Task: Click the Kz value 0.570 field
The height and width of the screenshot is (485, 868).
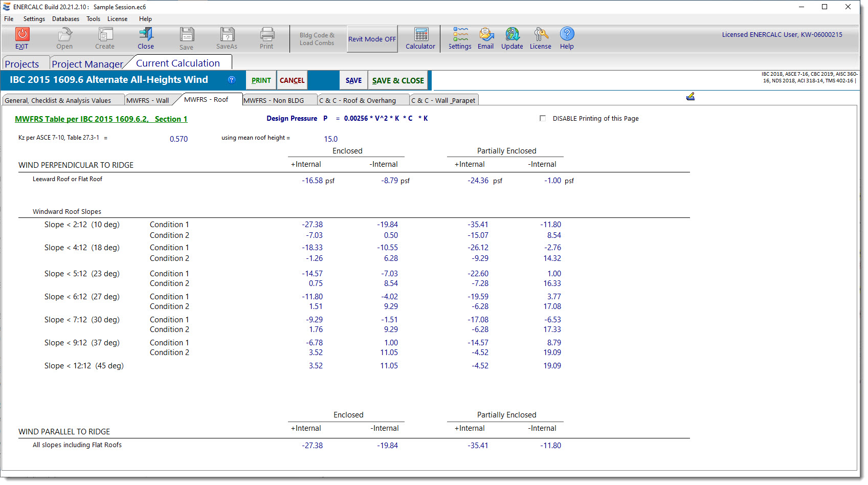Action: click(x=179, y=139)
